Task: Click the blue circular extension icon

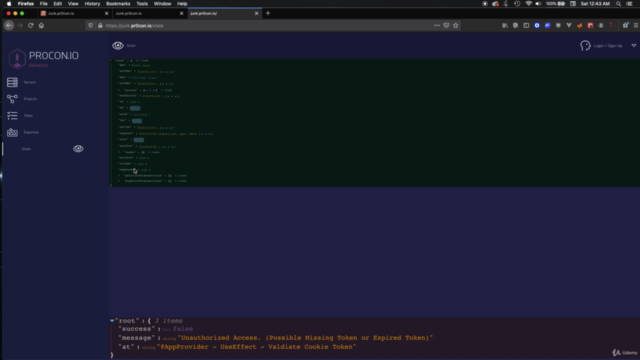Action: click(537, 25)
